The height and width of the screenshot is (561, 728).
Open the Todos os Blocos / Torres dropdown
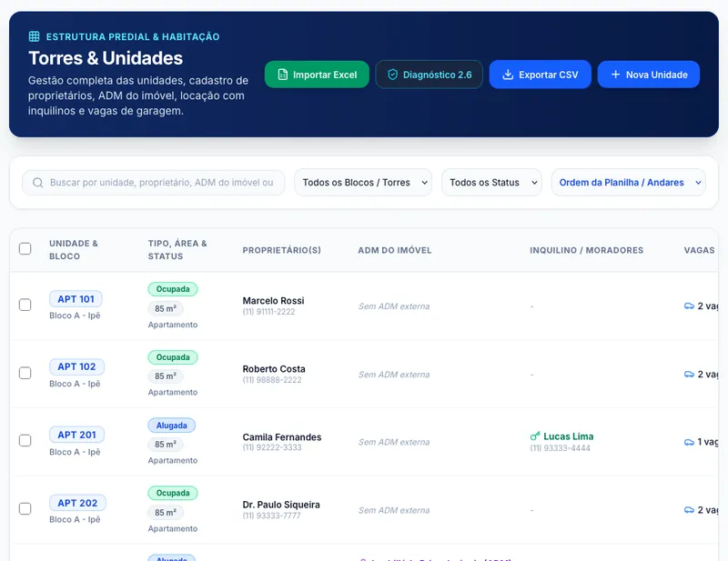pos(363,183)
